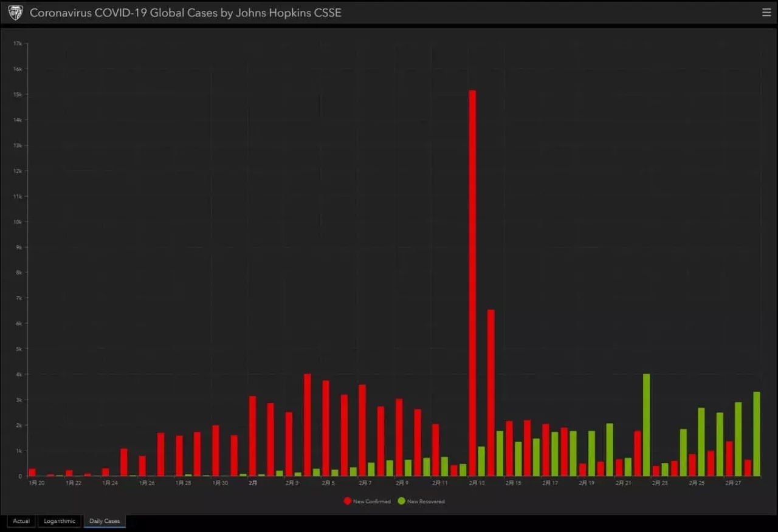Click the 2月 month label on x-axis
Viewport: 778px width, 532px height.
253,483
